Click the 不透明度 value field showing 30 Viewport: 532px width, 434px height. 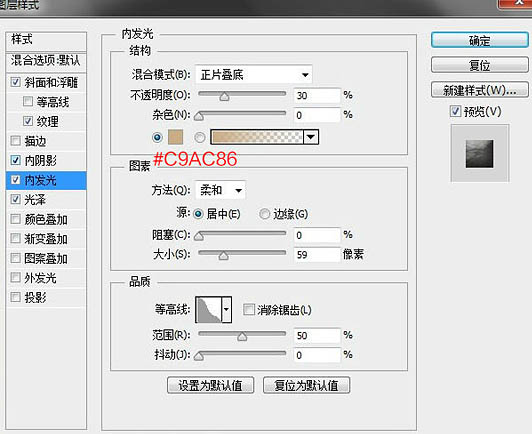[x=317, y=95]
